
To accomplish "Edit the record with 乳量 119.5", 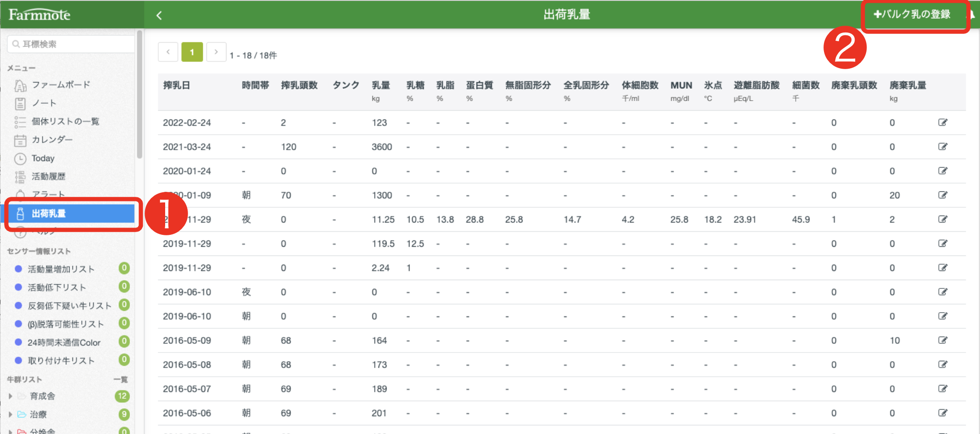I will pyautogui.click(x=942, y=244).
